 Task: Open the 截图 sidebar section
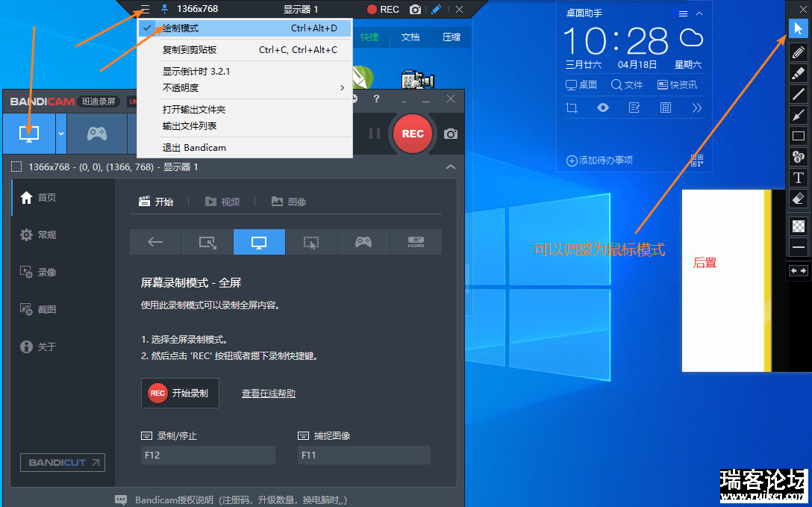(x=62, y=309)
